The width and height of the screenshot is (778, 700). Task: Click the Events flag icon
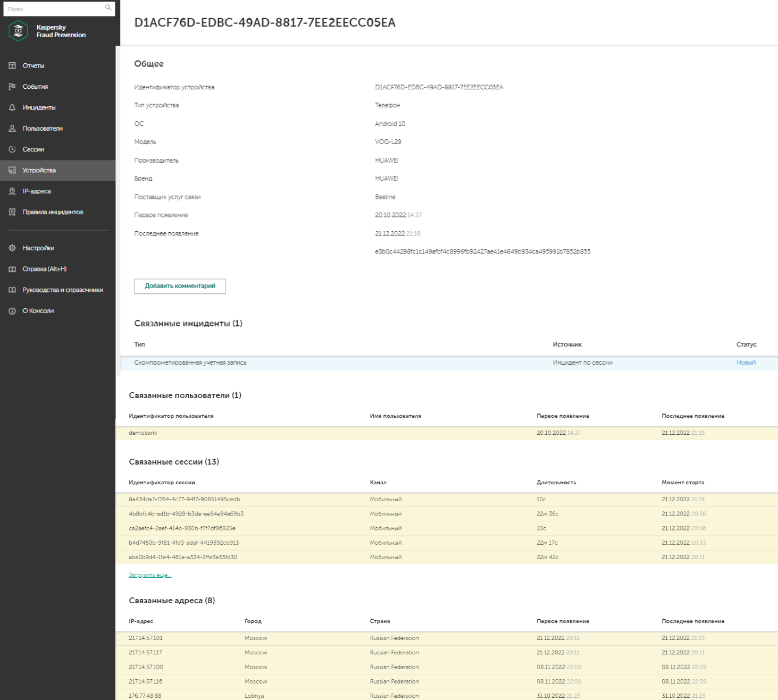[x=12, y=87]
